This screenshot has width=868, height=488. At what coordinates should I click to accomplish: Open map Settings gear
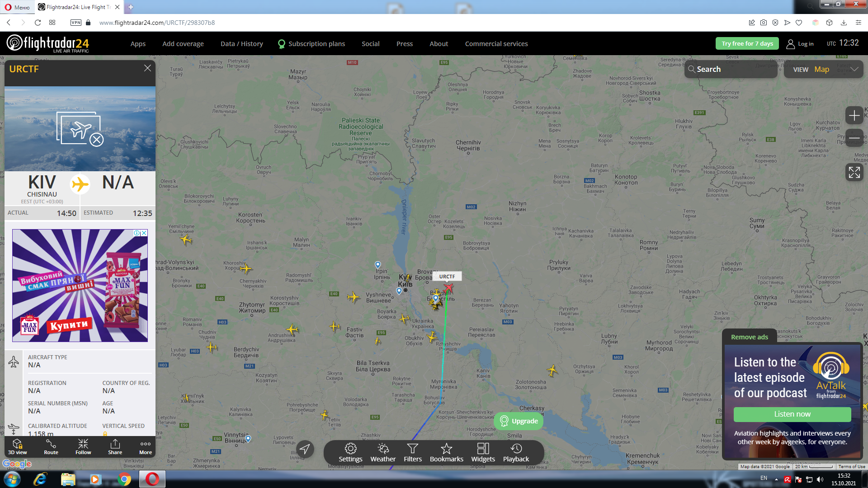click(x=350, y=452)
